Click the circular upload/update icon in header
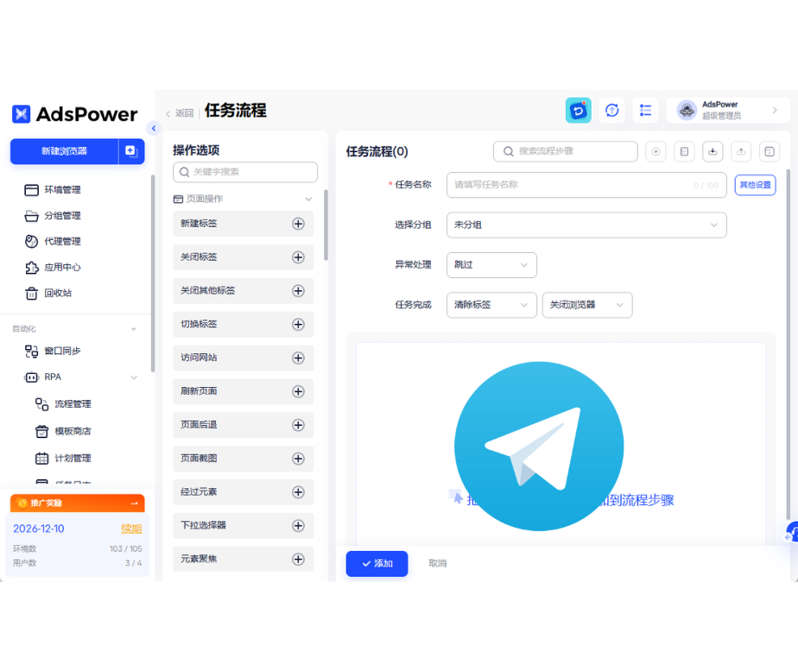The height and width of the screenshot is (672, 798). click(611, 110)
